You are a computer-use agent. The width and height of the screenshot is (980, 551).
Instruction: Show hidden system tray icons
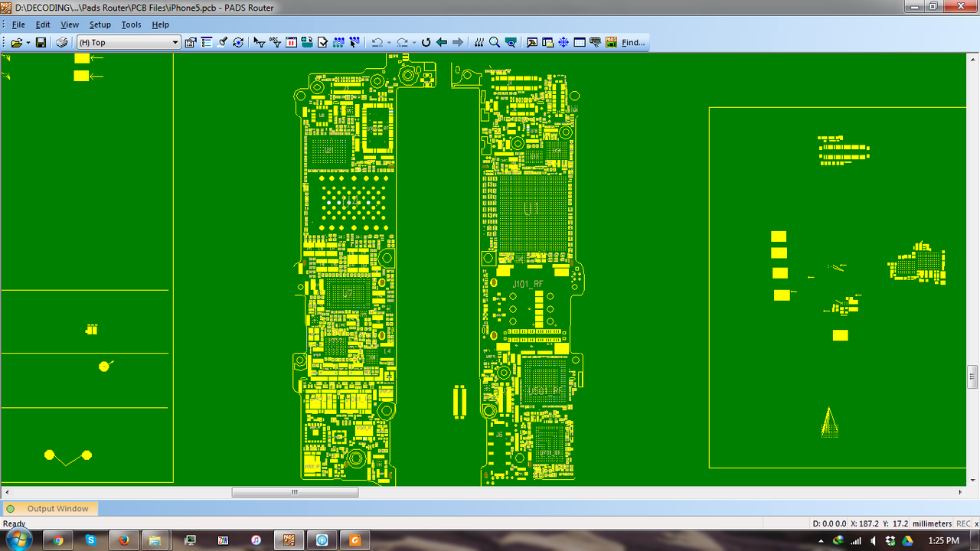click(822, 541)
